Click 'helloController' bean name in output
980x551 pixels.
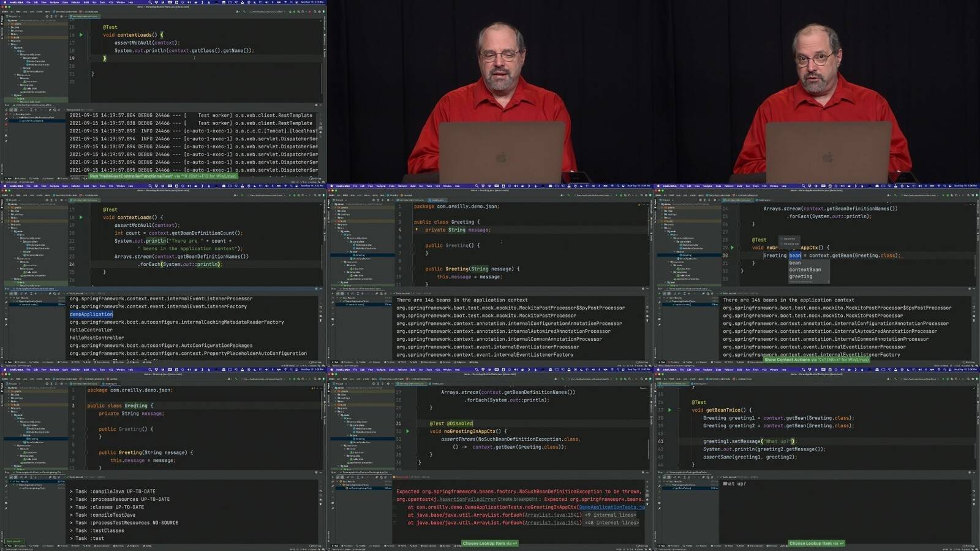tap(91, 330)
